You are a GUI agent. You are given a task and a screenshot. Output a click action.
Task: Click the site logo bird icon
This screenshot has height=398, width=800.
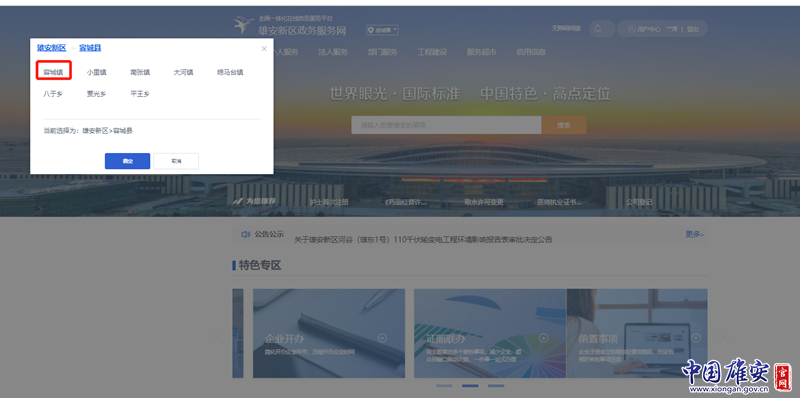coord(244,24)
